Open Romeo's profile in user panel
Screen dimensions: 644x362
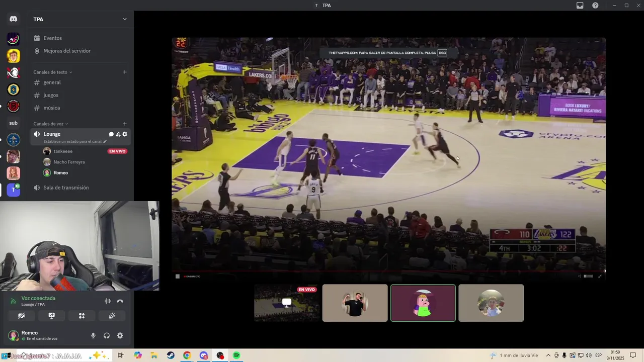(x=34, y=335)
